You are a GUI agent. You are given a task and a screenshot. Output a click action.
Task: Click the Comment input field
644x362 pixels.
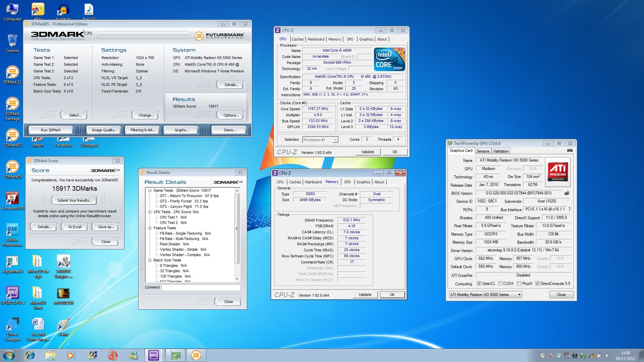201,287
